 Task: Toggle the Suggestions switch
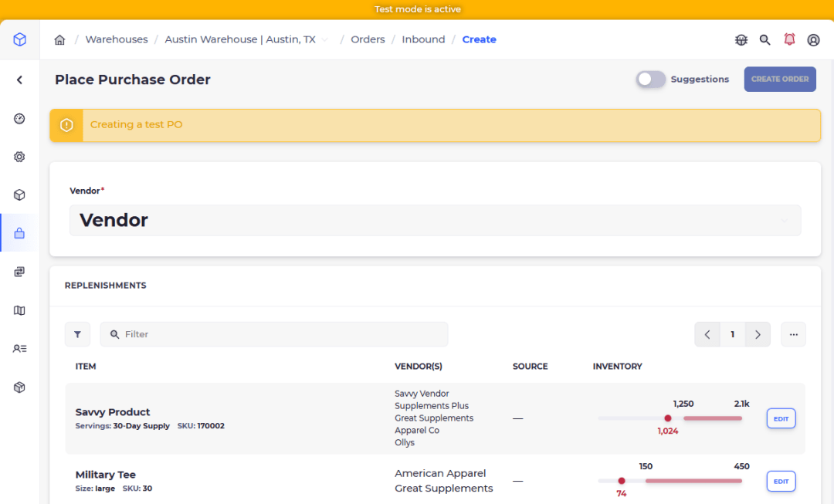pyautogui.click(x=650, y=79)
